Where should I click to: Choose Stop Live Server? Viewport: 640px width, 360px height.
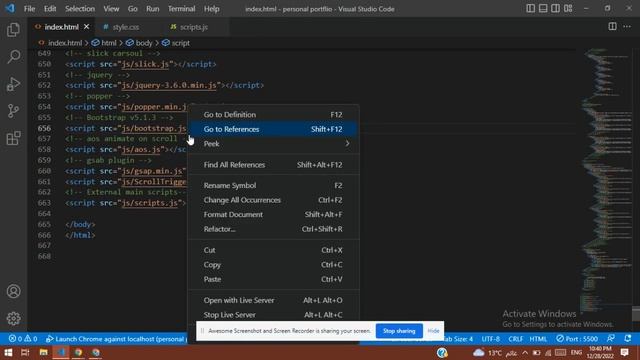click(273, 315)
